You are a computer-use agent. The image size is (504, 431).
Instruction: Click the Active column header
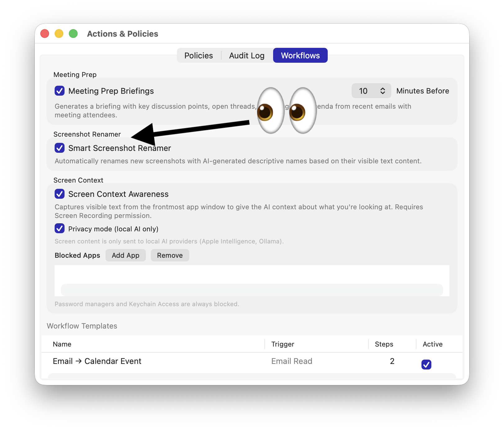[432, 344]
